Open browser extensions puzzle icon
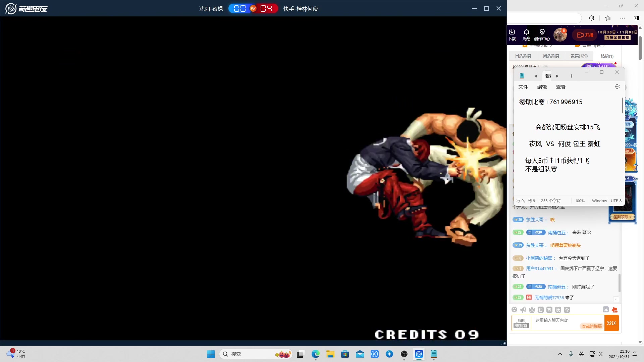Screen dimensions: 644x362 coord(592,18)
